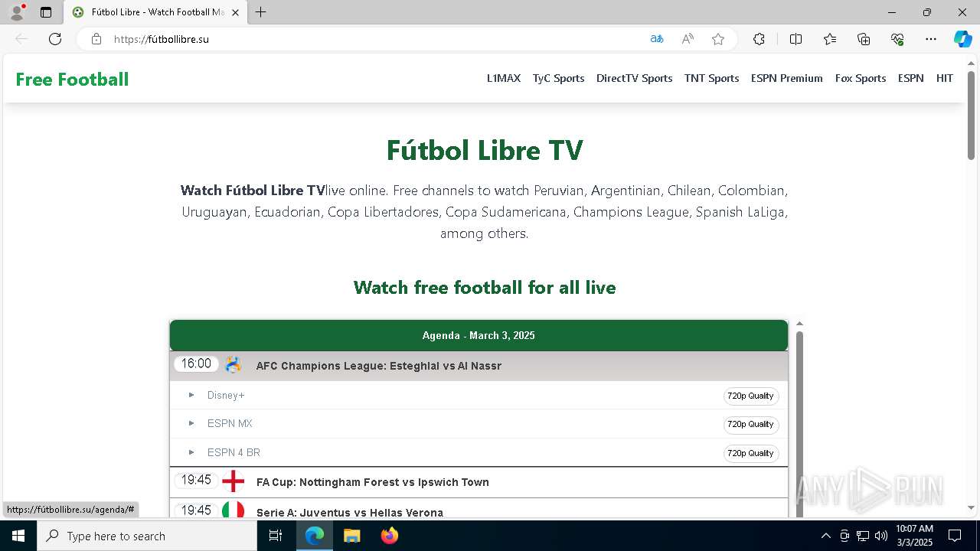Image resolution: width=980 pixels, height=551 pixels.
Task: Click the page vertical scrollbar thumb
Action: (971, 115)
